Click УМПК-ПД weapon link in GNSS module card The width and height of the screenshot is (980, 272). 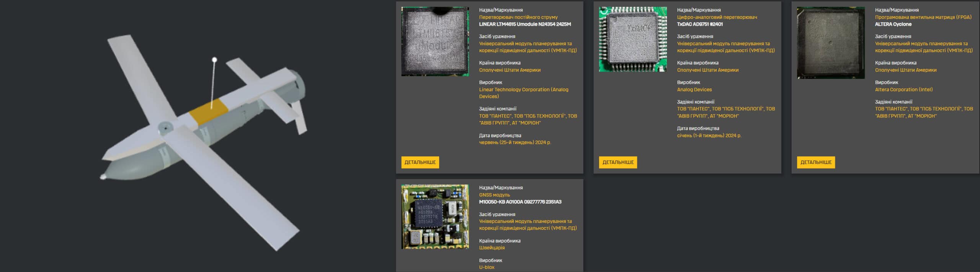click(528, 225)
